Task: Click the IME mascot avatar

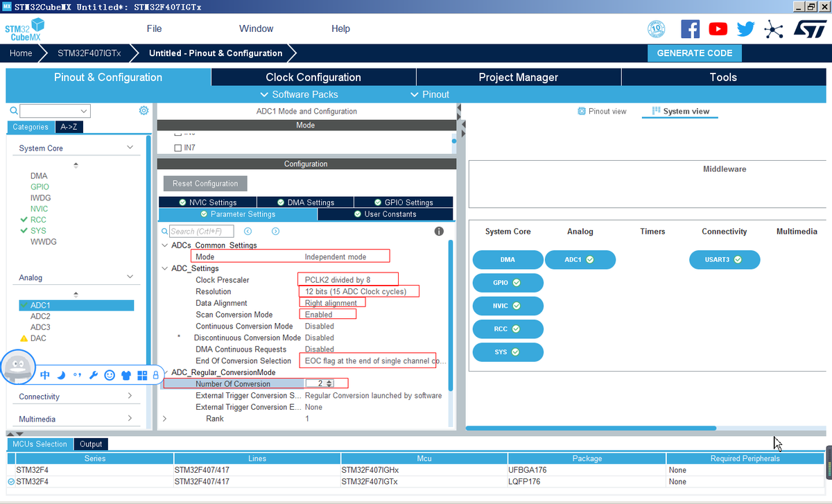Action: [18, 367]
